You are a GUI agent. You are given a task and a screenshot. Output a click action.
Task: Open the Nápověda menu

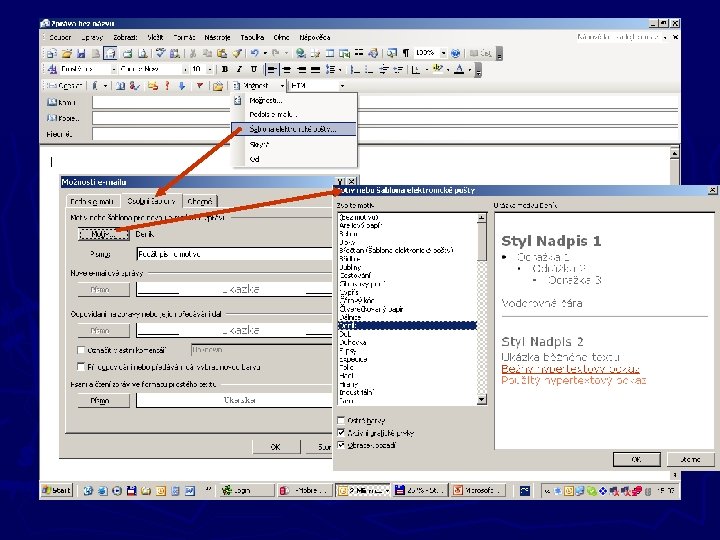pos(315,38)
